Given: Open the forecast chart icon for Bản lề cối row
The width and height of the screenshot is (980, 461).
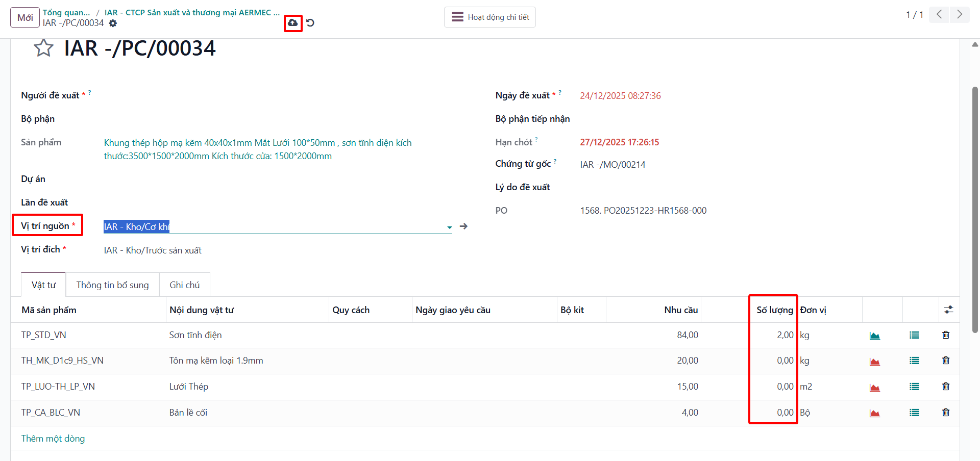Looking at the screenshot, I should [x=875, y=413].
